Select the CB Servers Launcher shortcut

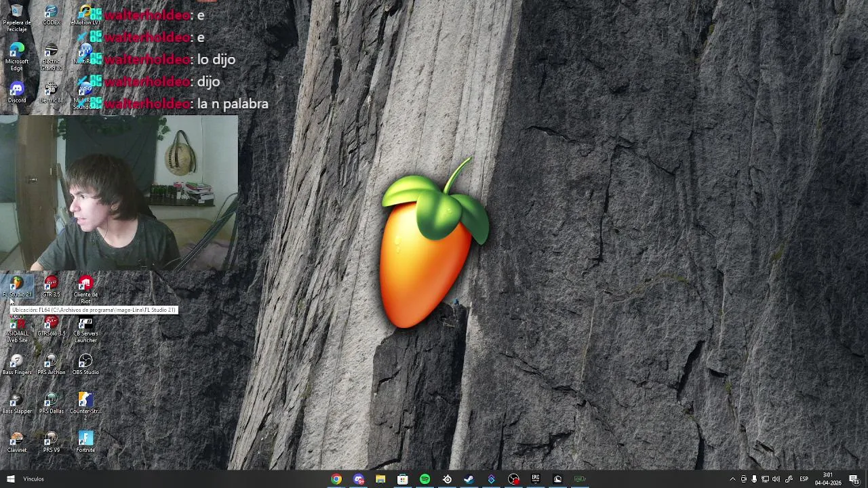click(85, 329)
